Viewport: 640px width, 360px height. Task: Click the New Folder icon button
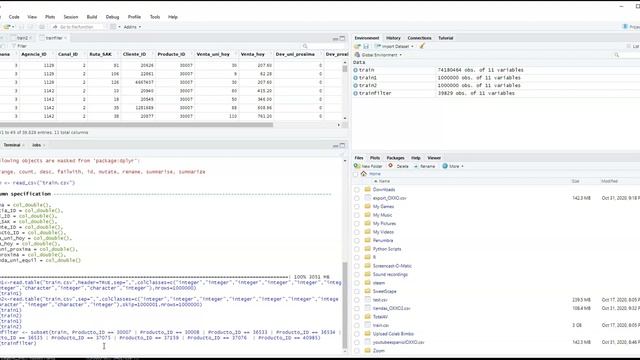368,167
